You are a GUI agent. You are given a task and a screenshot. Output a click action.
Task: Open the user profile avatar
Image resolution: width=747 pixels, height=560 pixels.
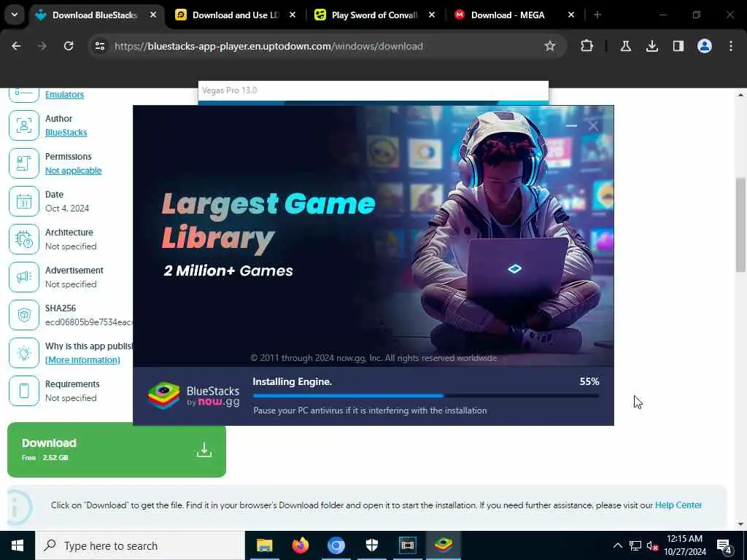[x=704, y=46]
